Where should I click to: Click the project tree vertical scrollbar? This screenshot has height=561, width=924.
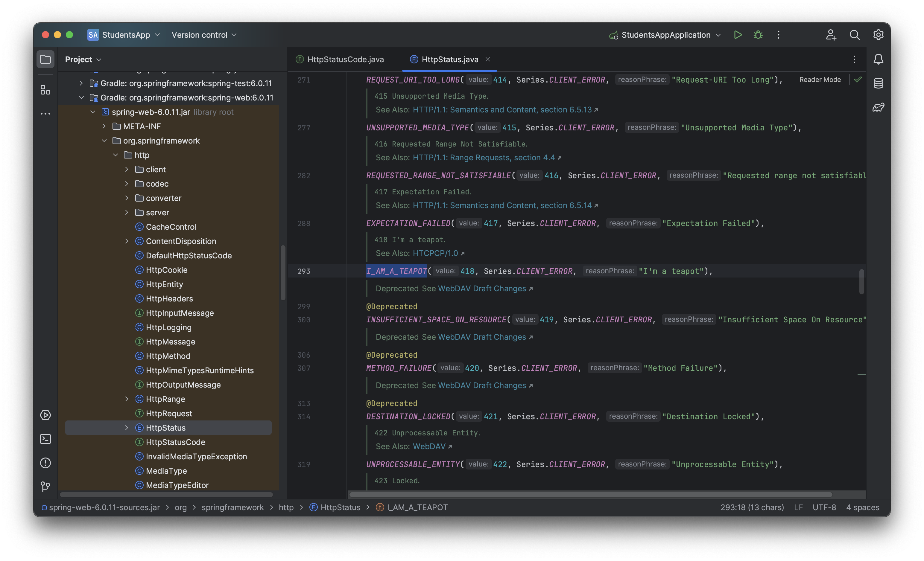click(283, 273)
